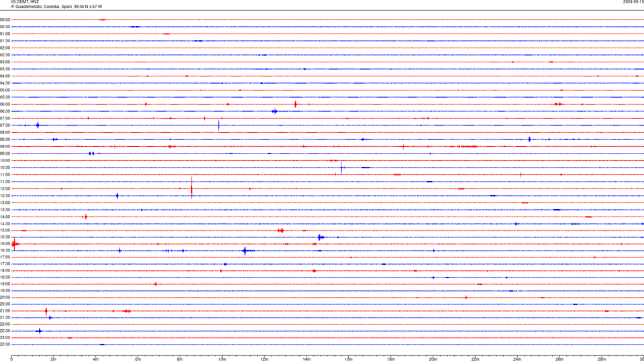Viewport: 644px width, 362px height.
Task: Select the 01:00 row label
Action: pyautogui.click(x=5, y=34)
